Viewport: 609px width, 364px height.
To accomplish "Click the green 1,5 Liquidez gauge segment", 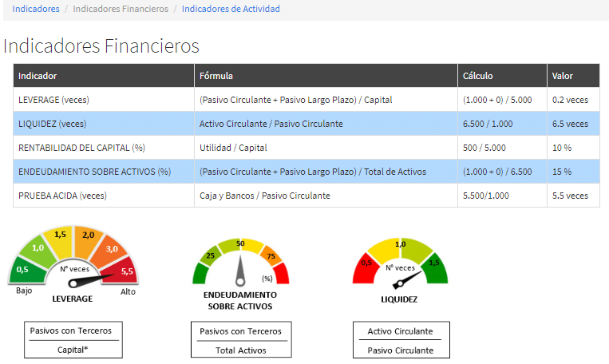I will 434,263.
